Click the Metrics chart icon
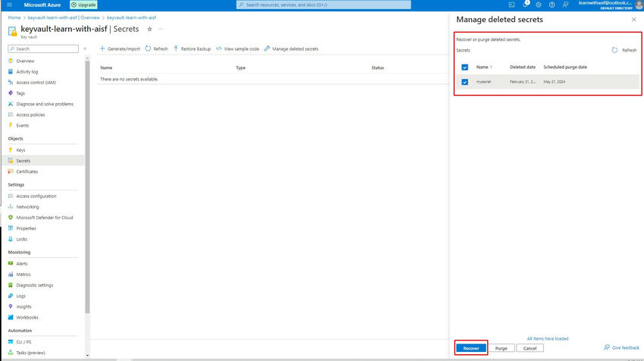Viewport: 644px width, 361px height. click(x=11, y=274)
